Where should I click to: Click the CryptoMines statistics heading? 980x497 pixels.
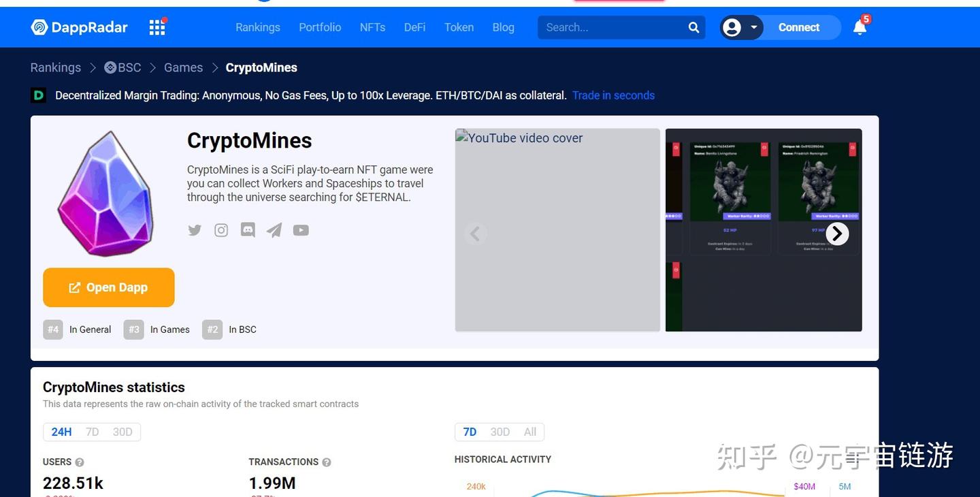click(114, 387)
